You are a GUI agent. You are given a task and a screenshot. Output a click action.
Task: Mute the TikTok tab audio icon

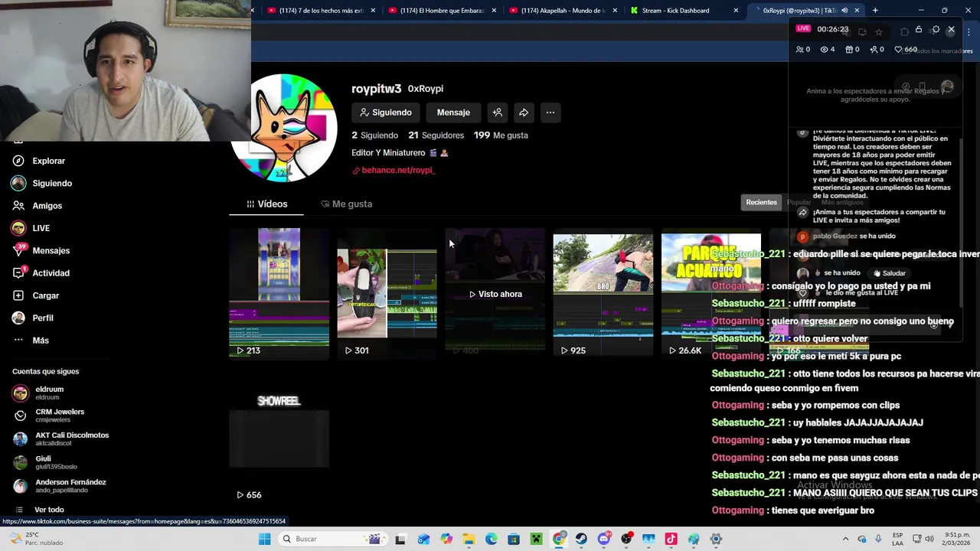(x=844, y=11)
